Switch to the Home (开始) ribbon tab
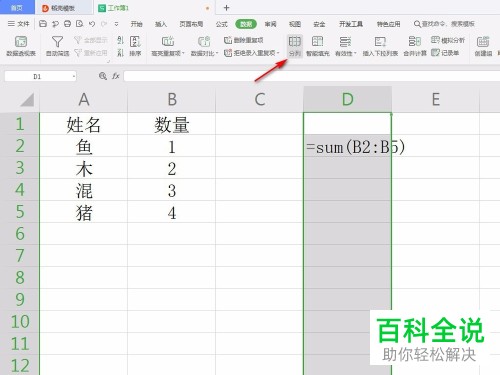 coord(137,24)
